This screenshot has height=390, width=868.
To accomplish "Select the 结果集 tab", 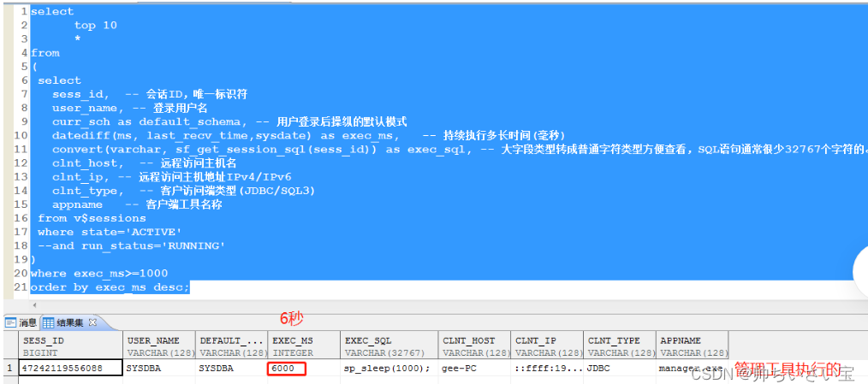I will [68, 322].
